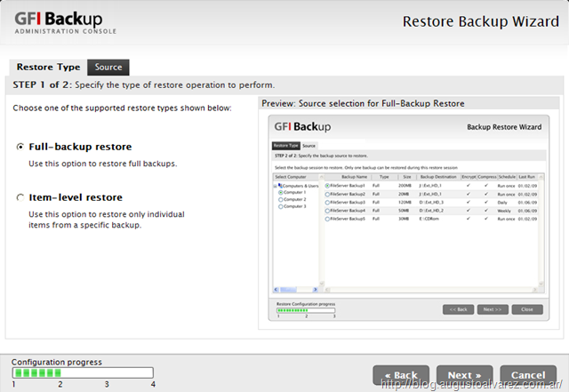
Task: Pick the FileServer Backup3 radio in preview
Action: [x=327, y=201]
